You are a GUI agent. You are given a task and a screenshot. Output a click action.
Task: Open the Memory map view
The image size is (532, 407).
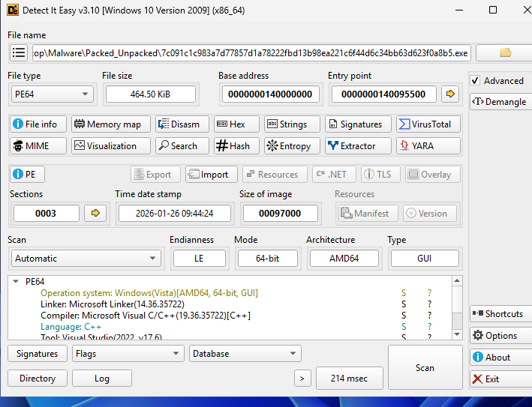[x=110, y=124]
